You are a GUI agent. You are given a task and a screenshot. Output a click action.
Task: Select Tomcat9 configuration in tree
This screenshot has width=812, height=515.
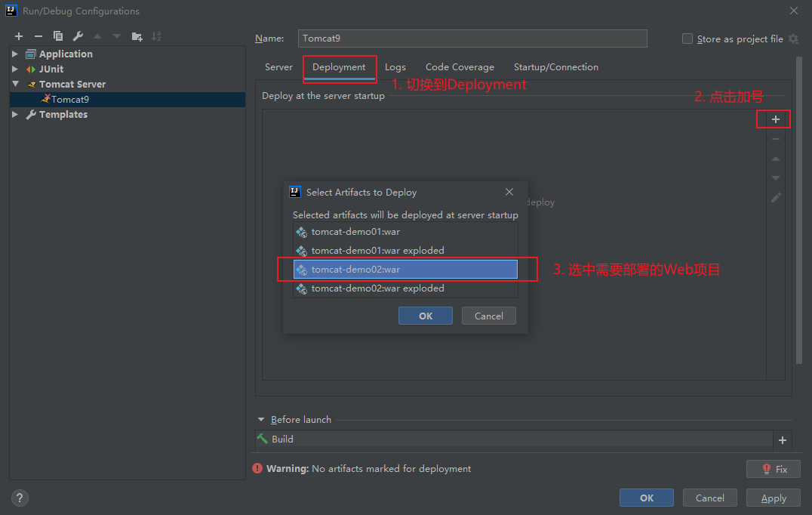tap(128, 100)
